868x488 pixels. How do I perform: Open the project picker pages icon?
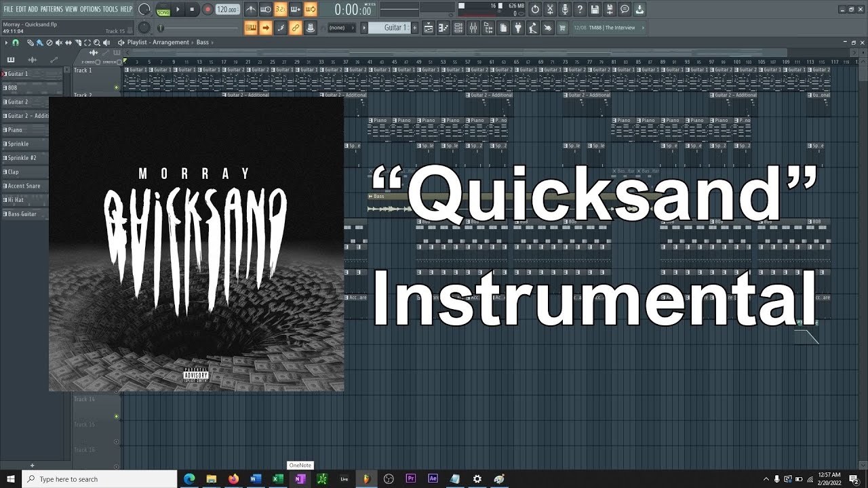(x=503, y=28)
